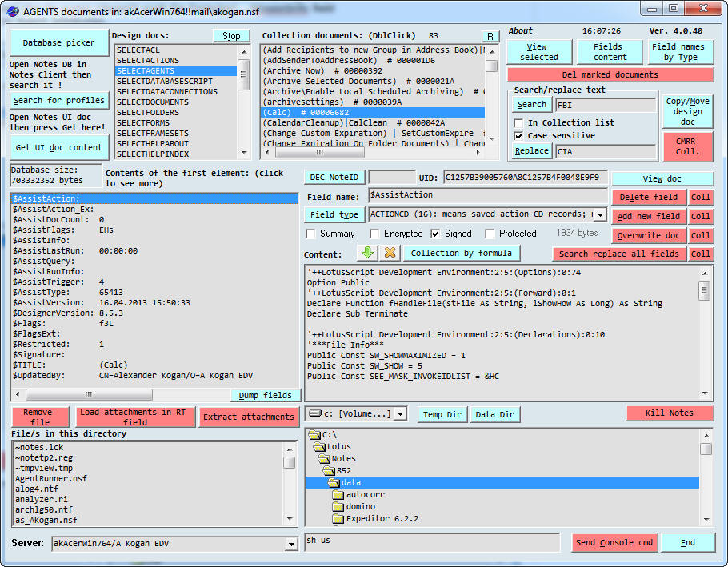
Task: Click the Dump fields button
Action: tap(266, 395)
